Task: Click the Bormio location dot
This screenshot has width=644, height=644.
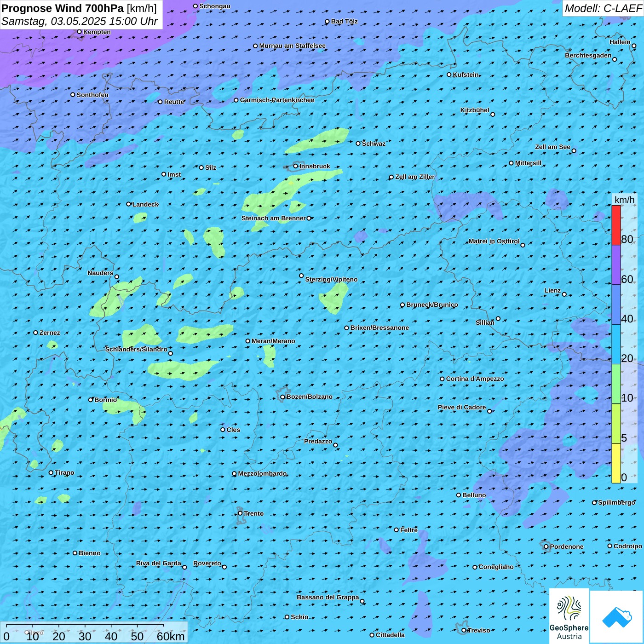Action: pyautogui.click(x=91, y=400)
